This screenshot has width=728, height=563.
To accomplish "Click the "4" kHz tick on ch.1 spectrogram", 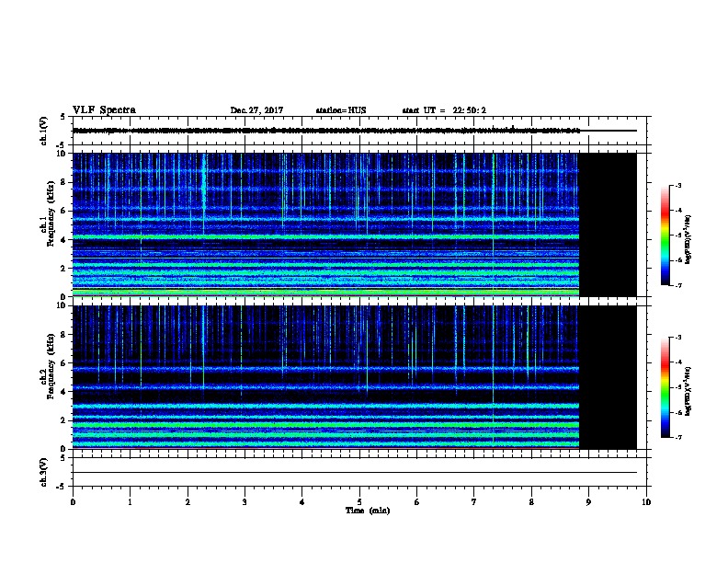I will (x=64, y=240).
